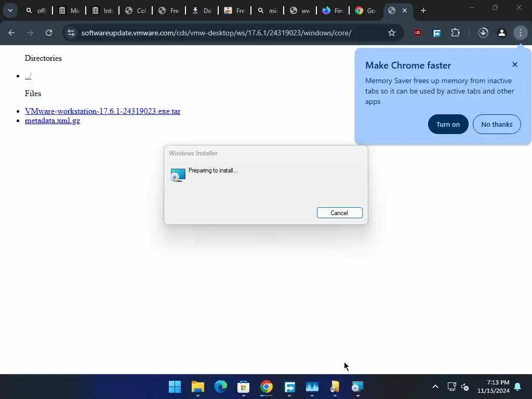Decline Memory Saver with No thanks
532x399 pixels.
497,124
